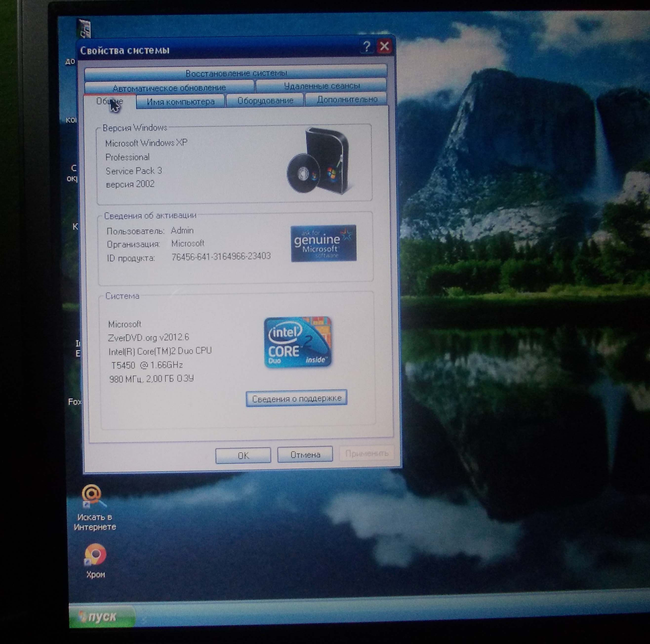Close the Свойства системы dialog
Screen dimensions: 650x644
coord(384,46)
